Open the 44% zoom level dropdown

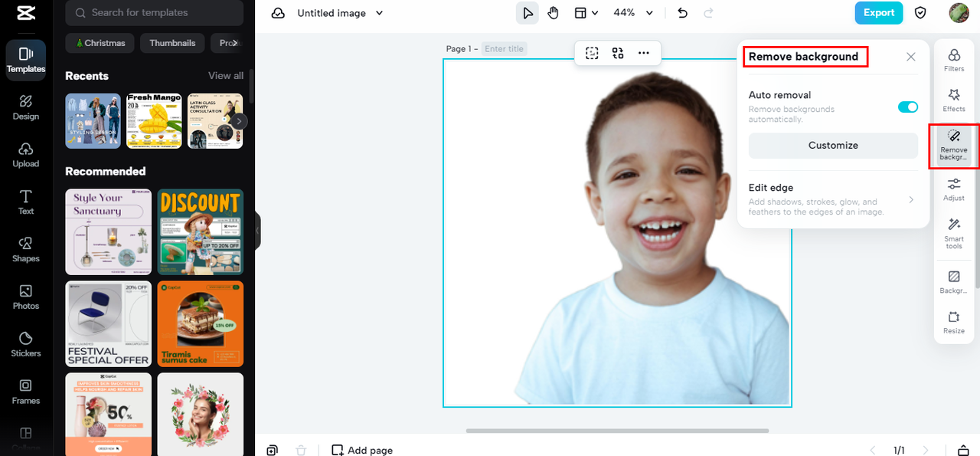click(633, 13)
